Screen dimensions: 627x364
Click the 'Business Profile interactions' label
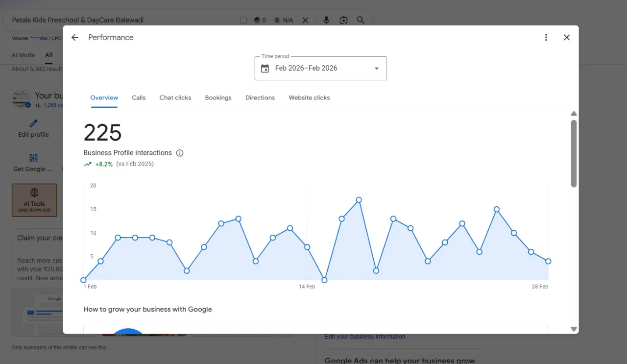(127, 153)
